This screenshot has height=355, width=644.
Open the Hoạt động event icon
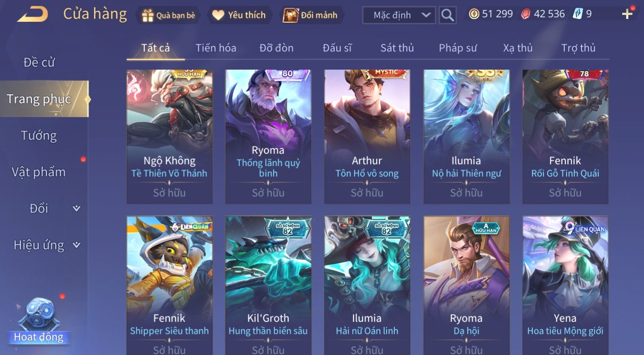coord(38,321)
